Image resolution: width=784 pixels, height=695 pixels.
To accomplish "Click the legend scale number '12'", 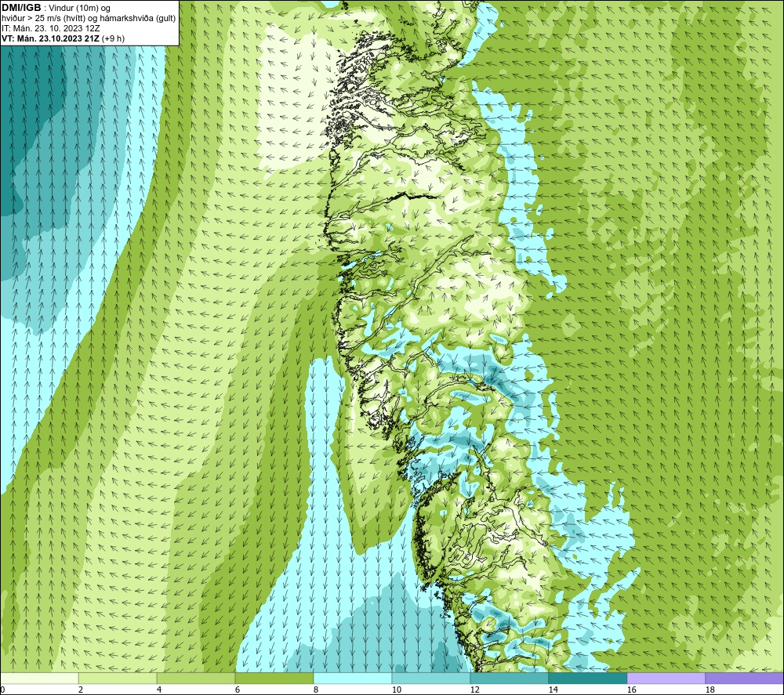I will [475, 690].
